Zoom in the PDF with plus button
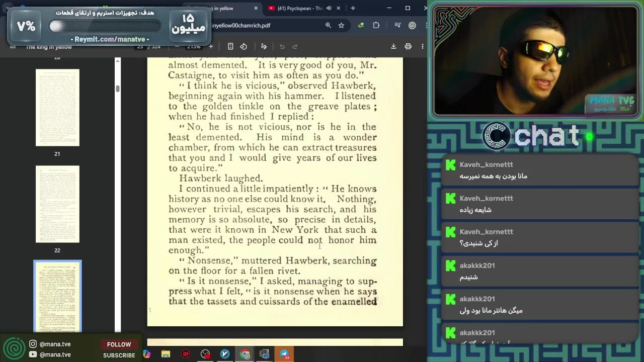The width and height of the screenshot is (644, 362). (x=211, y=46)
